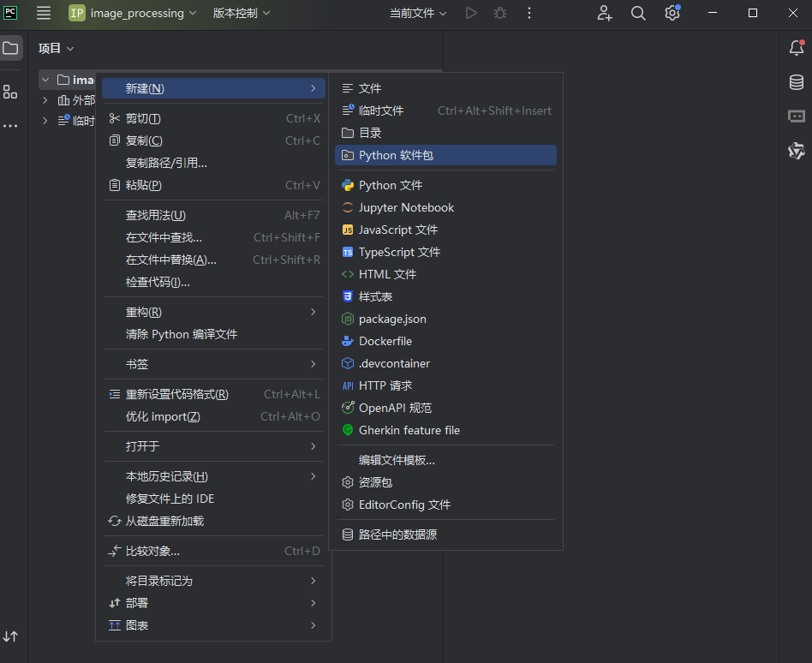
Task: Expand the 临时 scratches node
Action: click(x=45, y=121)
